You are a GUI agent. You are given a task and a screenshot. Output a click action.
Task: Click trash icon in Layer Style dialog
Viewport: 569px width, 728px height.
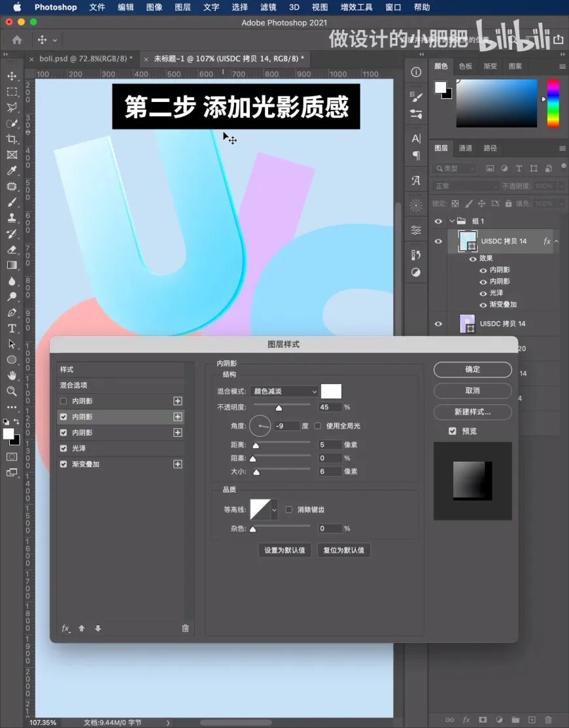click(x=185, y=628)
